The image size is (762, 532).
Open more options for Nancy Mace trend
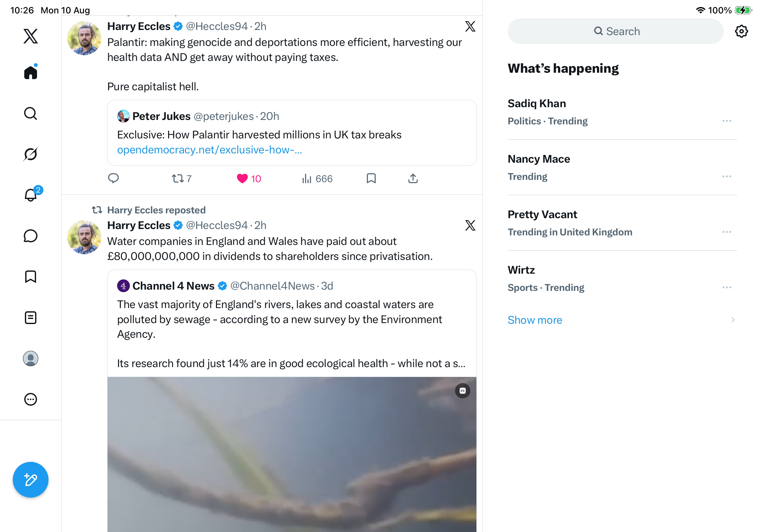tap(727, 176)
